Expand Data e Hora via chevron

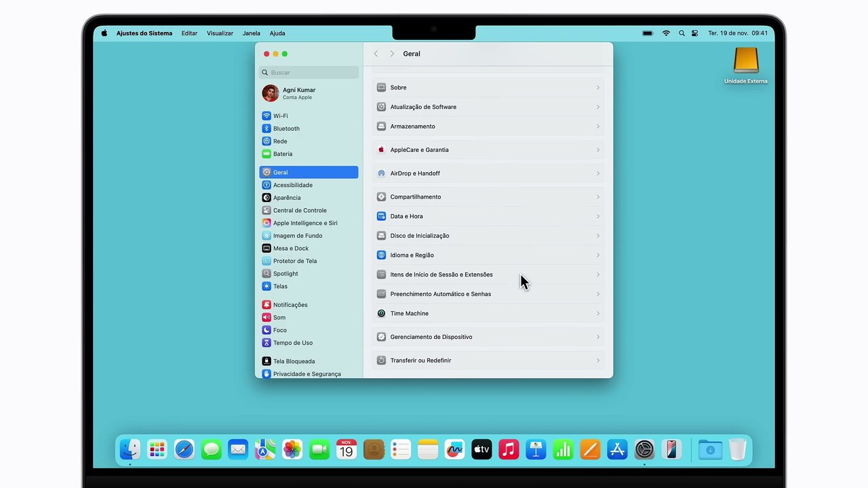[597, 216]
